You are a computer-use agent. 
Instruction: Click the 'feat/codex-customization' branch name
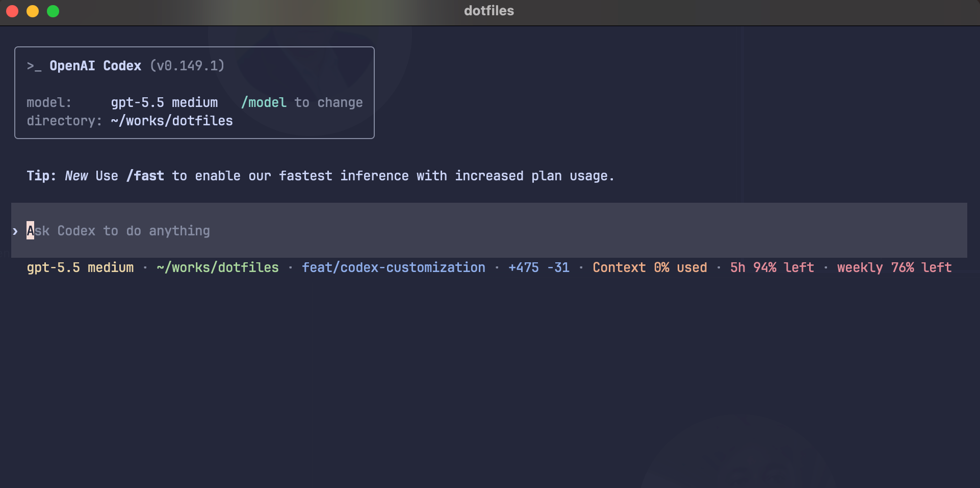pos(394,267)
